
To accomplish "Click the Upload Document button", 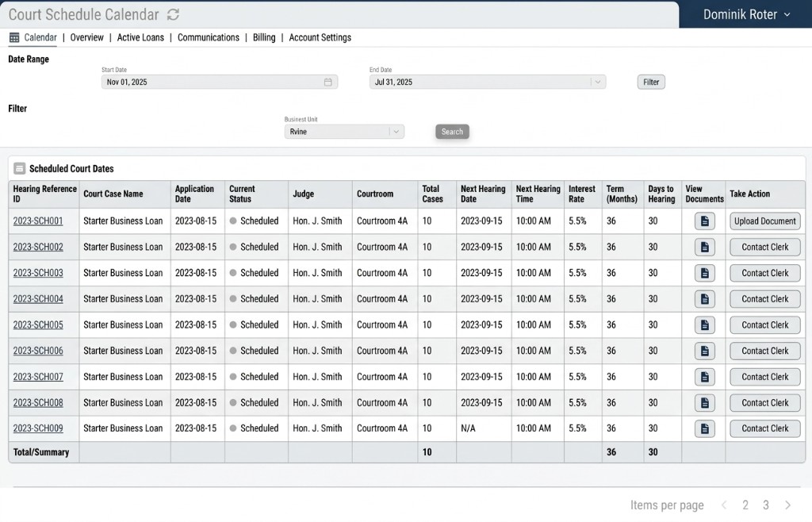I will pyautogui.click(x=765, y=221).
